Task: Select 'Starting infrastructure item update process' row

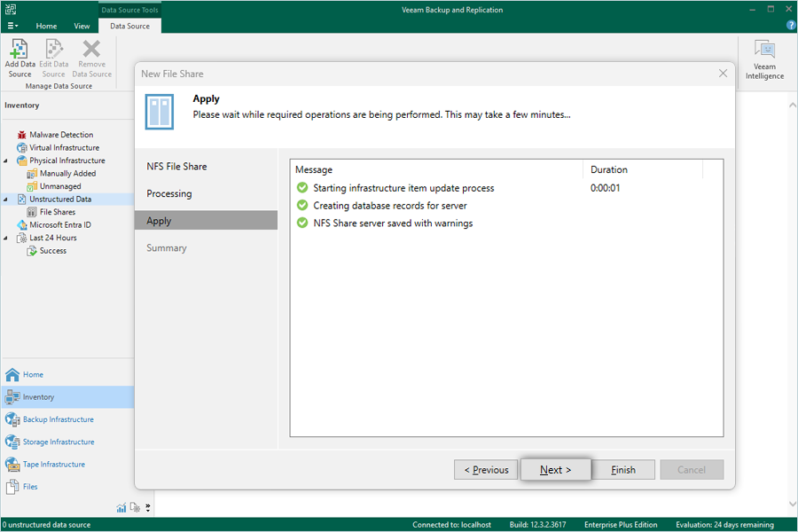Action: pos(506,188)
